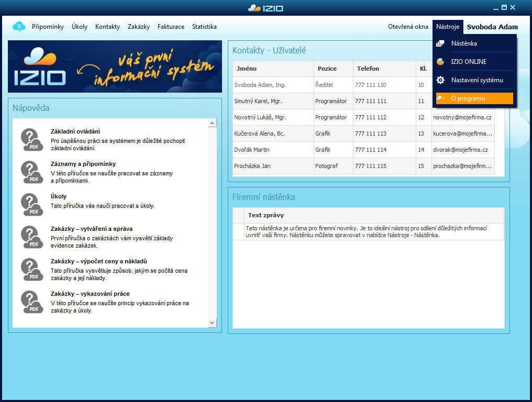Open Zakázky – výpočet ceny a nákladů title
The width and height of the screenshot is (532, 402).
(x=99, y=261)
